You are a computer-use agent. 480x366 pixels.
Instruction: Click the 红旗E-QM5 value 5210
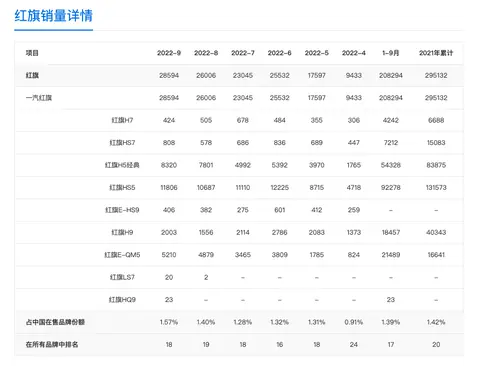coord(169,255)
